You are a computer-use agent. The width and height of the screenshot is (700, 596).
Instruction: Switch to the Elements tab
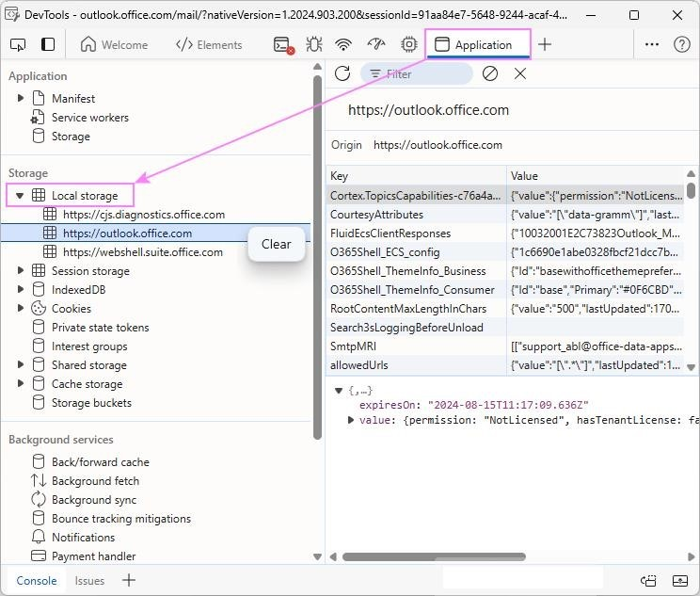tap(209, 44)
